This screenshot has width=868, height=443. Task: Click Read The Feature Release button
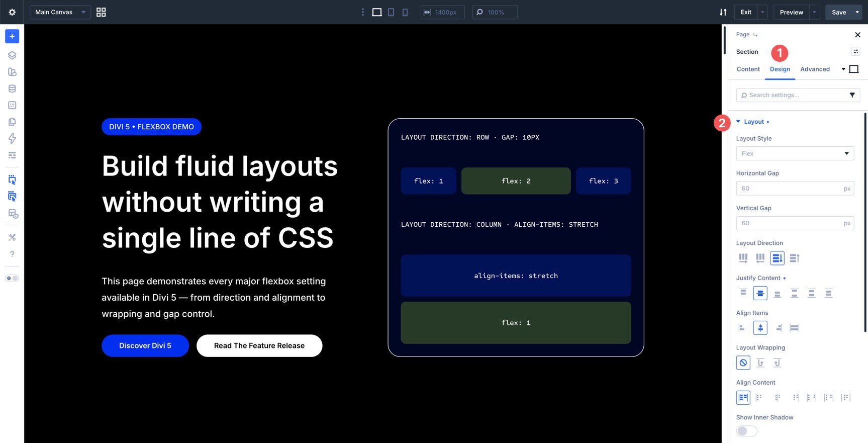(259, 345)
